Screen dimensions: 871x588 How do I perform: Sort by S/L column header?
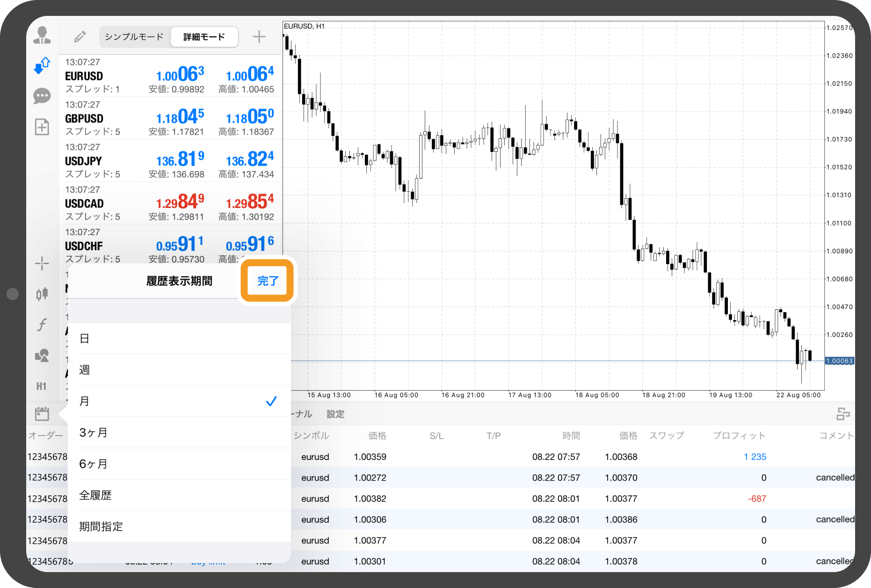tap(436, 436)
